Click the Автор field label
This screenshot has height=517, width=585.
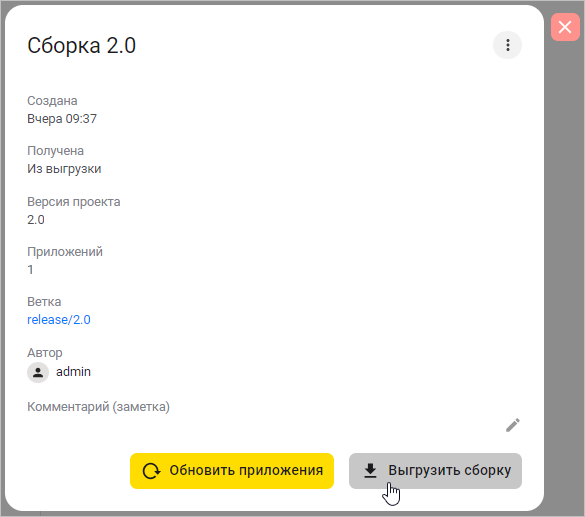[x=45, y=352]
